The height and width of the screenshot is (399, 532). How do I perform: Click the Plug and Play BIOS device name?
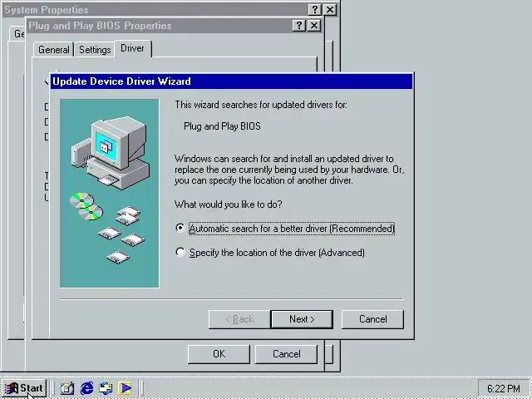tap(222, 126)
